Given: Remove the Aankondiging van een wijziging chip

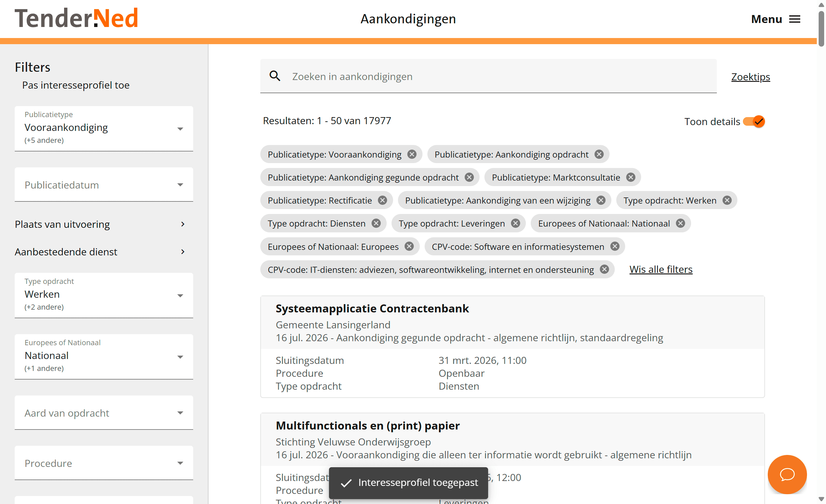Looking at the screenshot, I should [x=601, y=200].
